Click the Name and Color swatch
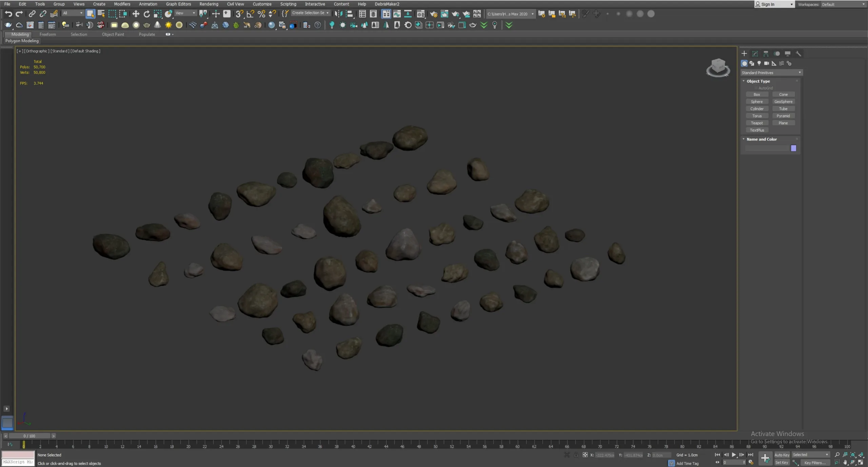Screen dimensions: 868x467 click(794, 148)
